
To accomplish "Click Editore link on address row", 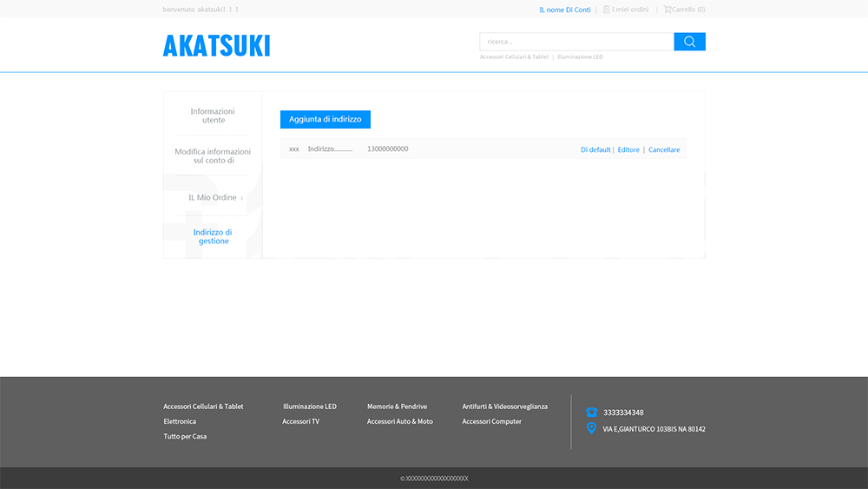I will coord(628,150).
